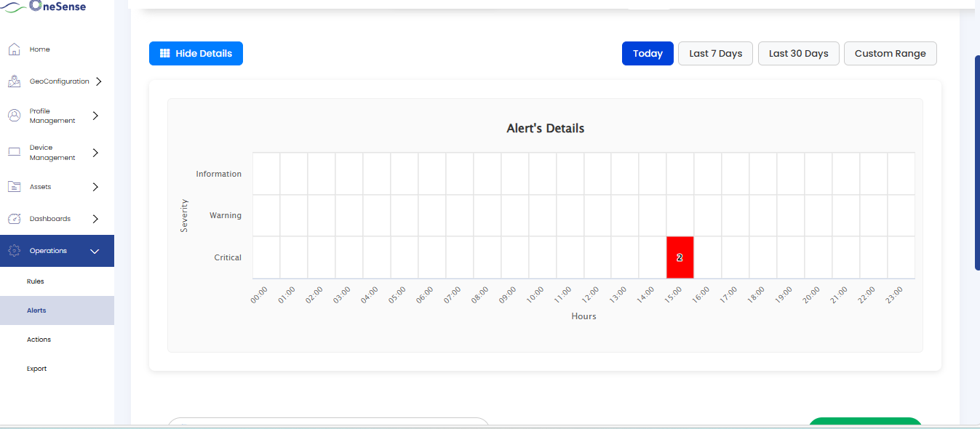This screenshot has height=429, width=980.
Task: Click the 00:00 hour axis label
Action: 259,294
